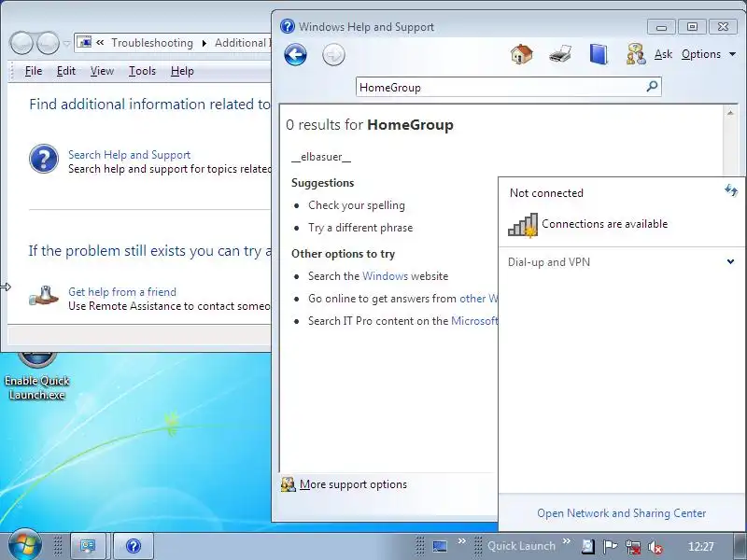This screenshot has width=747, height=560.
Task: Click the Help window scrollbar up arrow
Action: click(x=730, y=113)
